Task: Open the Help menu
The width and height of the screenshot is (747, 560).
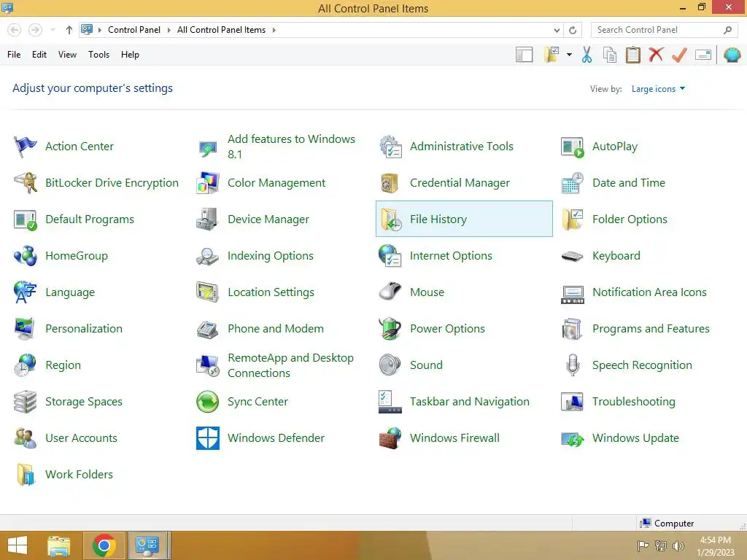Action: [x=130, y=55]
